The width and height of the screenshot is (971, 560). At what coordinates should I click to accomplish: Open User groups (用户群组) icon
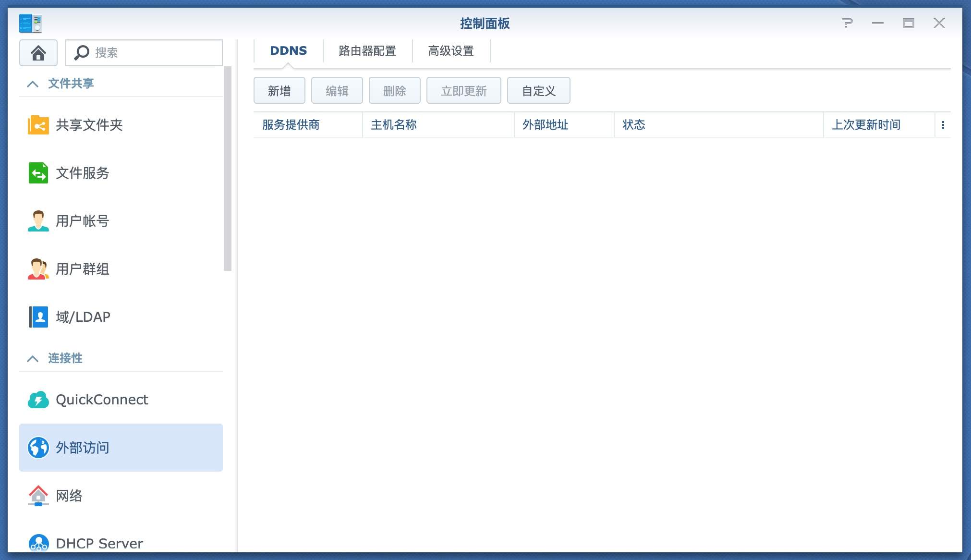coord(38,269)
